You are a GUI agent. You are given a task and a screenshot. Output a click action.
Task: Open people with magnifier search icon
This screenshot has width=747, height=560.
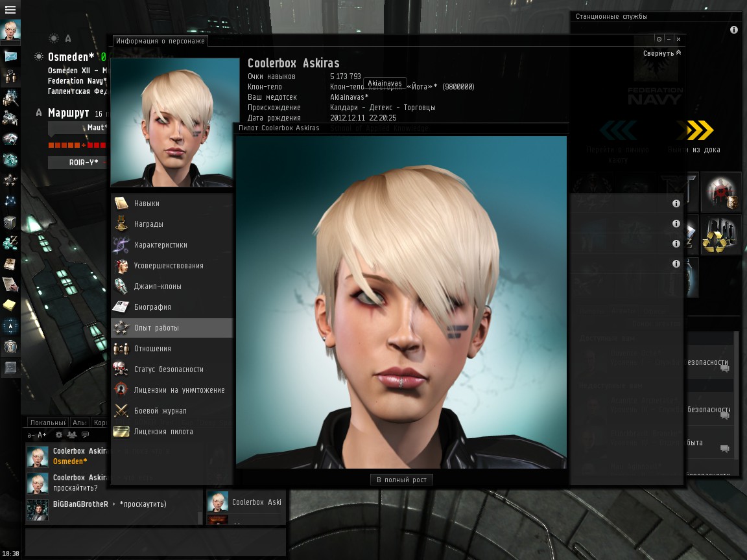[x=10, y=98]
